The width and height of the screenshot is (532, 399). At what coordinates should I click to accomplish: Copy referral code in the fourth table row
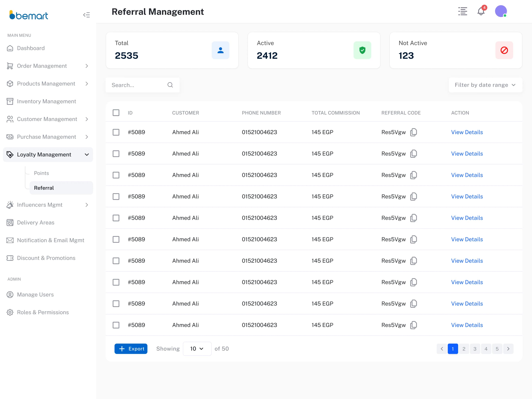(x=414, y=196)
